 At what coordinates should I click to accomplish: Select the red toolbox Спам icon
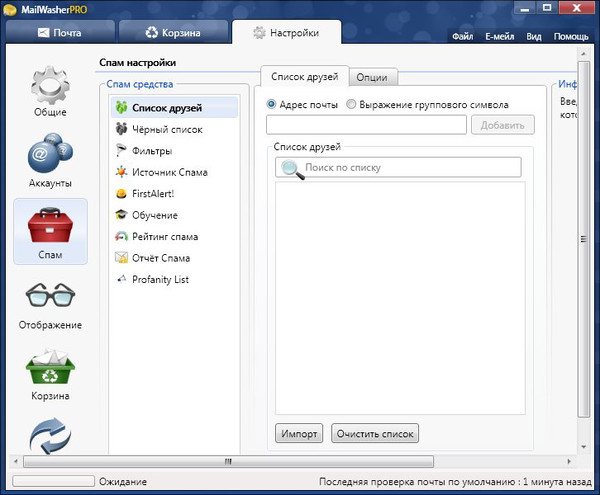pyautogui.click(x=50, y=225)
